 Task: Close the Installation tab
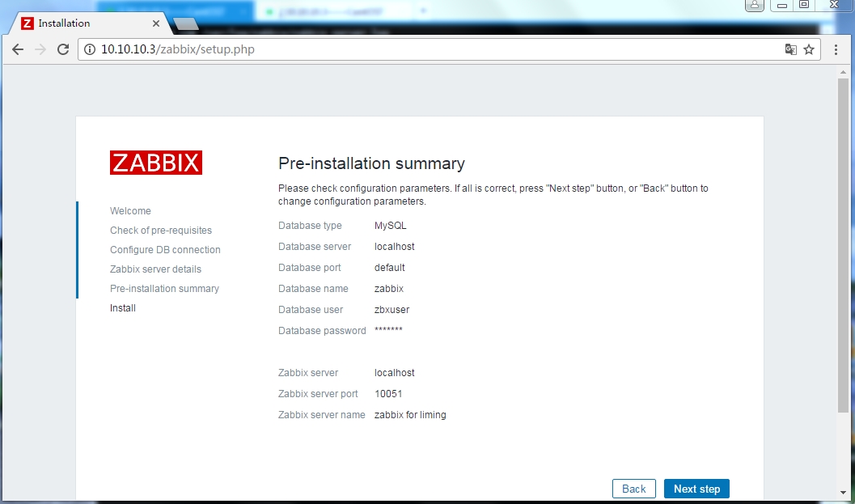coord(156,23)
